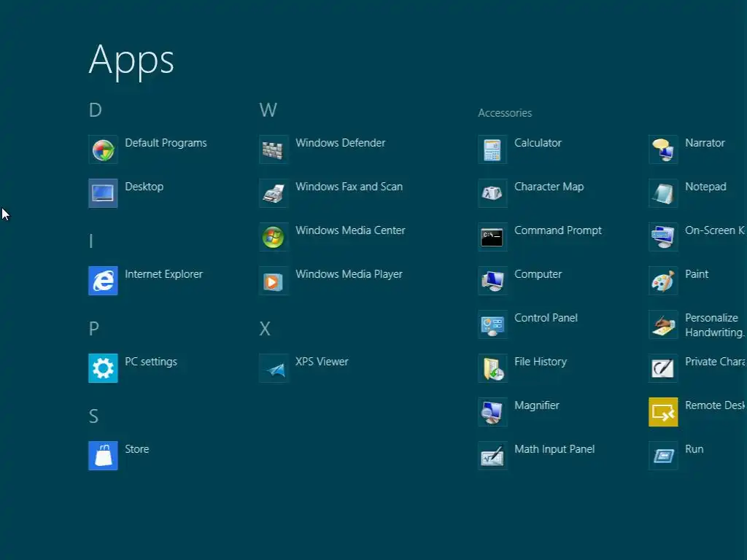Screen dimensions: 747x560
Task: Click the 'Internet Explorer' label
Action: 163,274
